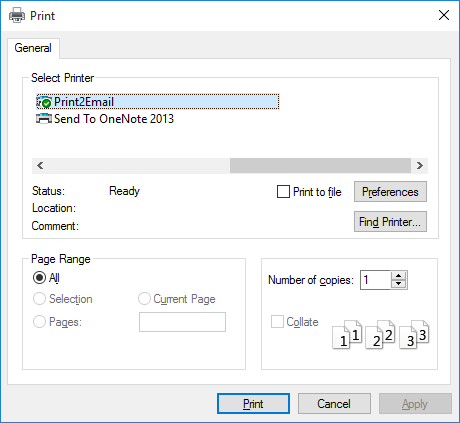
Task: Choose the Pages radio button
Action: click(x=39, y=322)
